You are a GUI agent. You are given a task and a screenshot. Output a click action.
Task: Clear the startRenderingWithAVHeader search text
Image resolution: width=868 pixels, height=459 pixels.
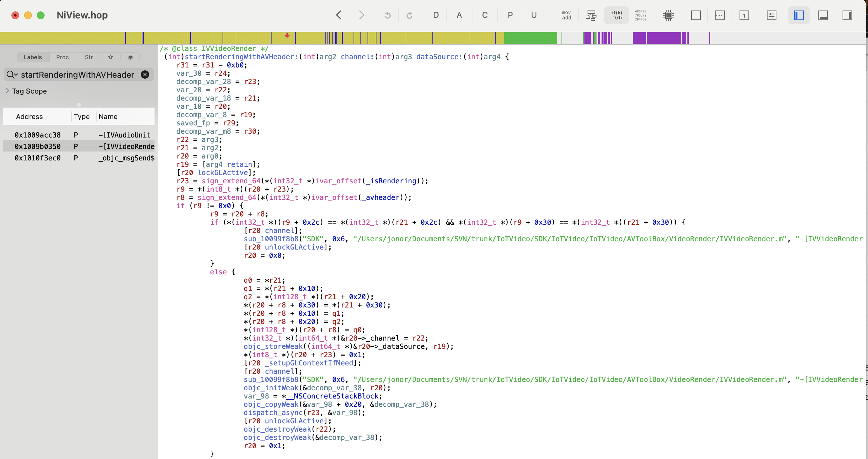pyautogui.click(x=145, y=74)
